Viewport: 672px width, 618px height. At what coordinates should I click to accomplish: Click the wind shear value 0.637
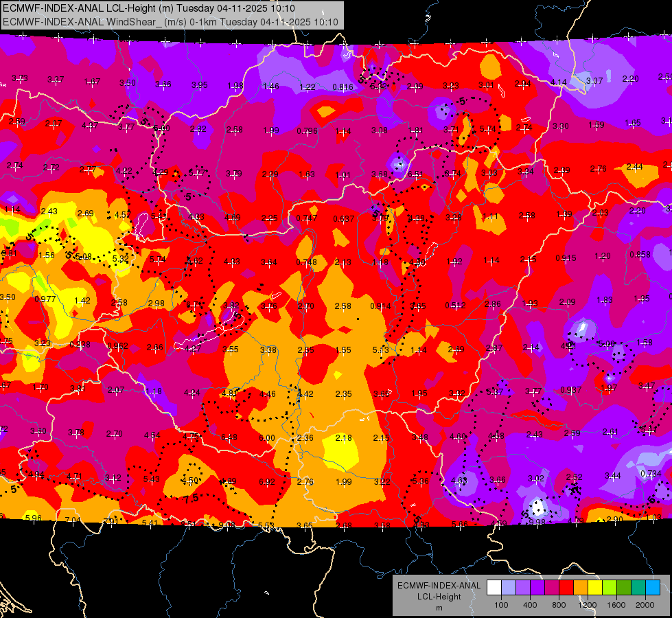(344, 219)
